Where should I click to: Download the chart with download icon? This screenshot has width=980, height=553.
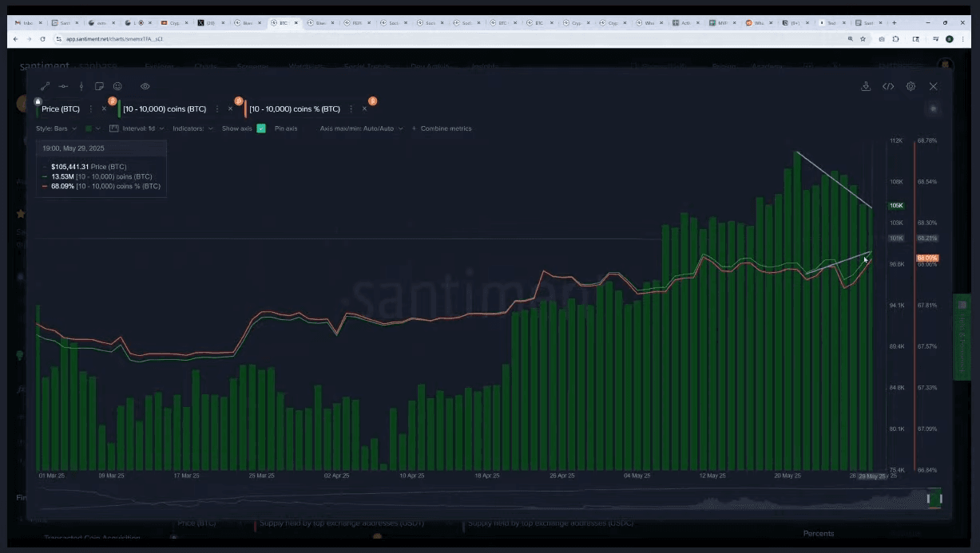865,86
